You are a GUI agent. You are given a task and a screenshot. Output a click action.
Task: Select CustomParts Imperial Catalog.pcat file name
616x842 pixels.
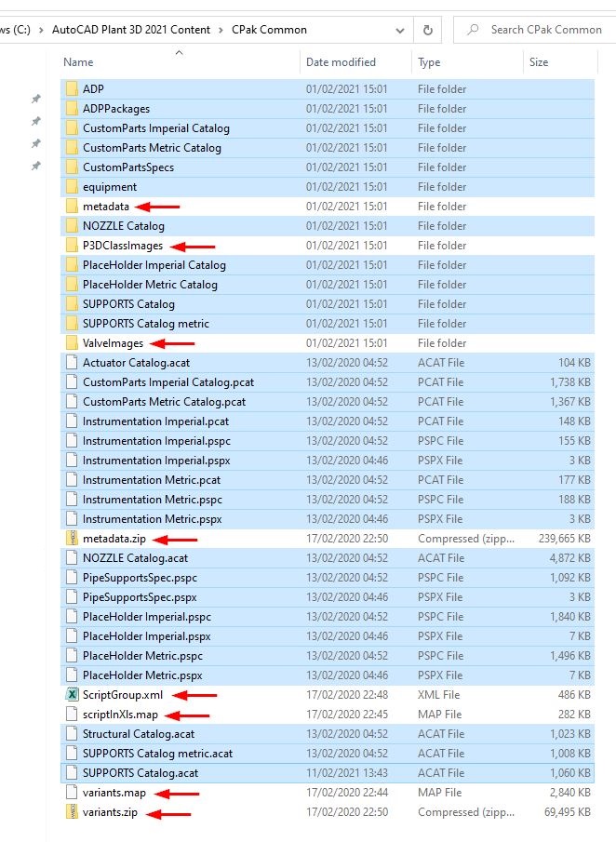(168, 382)
